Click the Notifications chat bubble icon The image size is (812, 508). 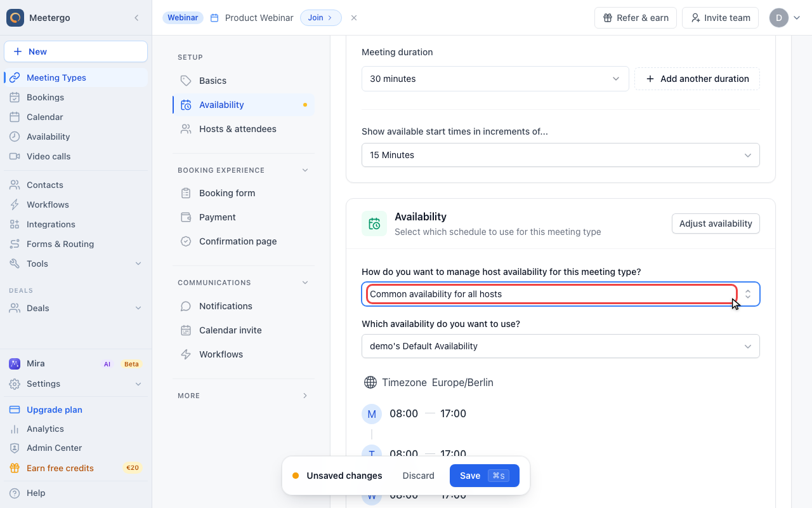(186, 306)
